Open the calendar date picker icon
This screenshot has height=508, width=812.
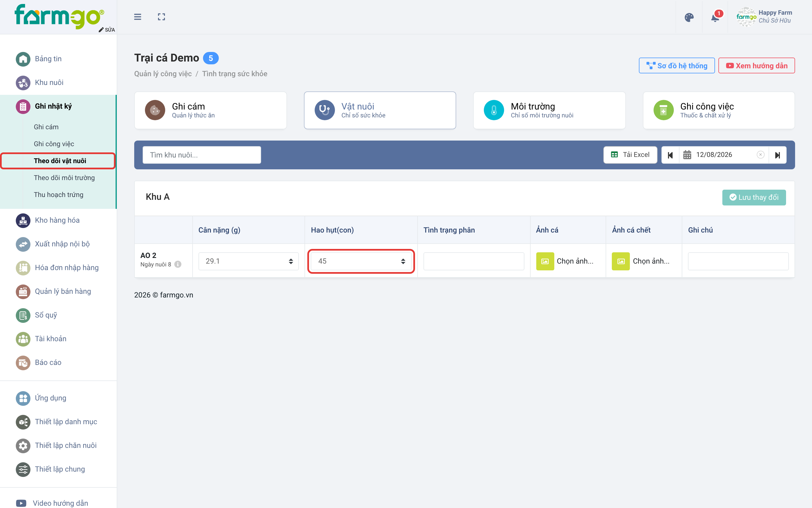coord(687,155)
